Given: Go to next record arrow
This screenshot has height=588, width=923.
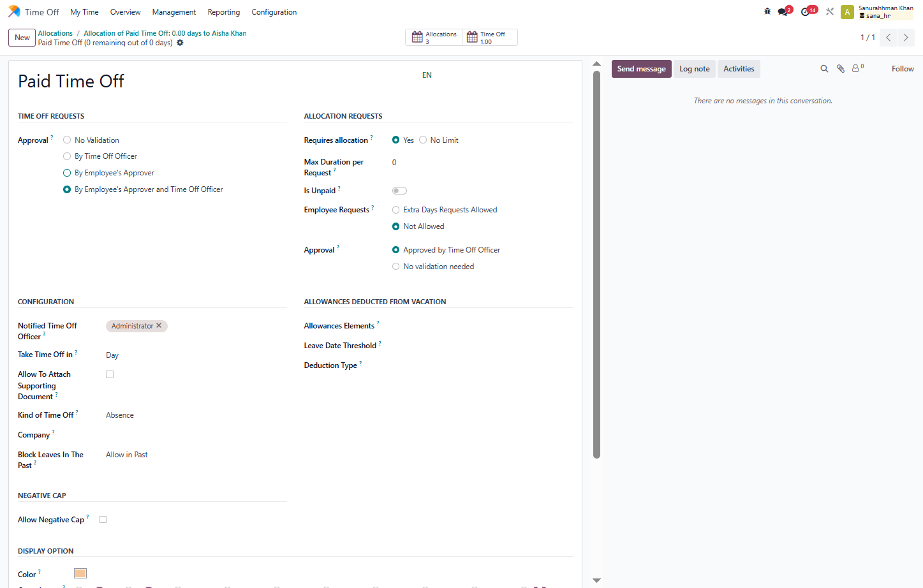Looking at the screenshot, I should [x=906, y=38].
